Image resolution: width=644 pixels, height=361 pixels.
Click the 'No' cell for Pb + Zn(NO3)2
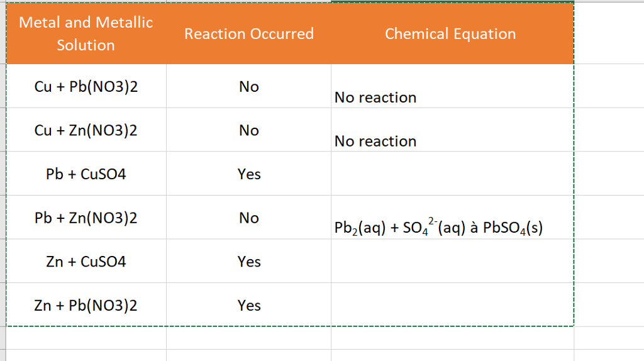pyautogui.click(x=249, y=217)
